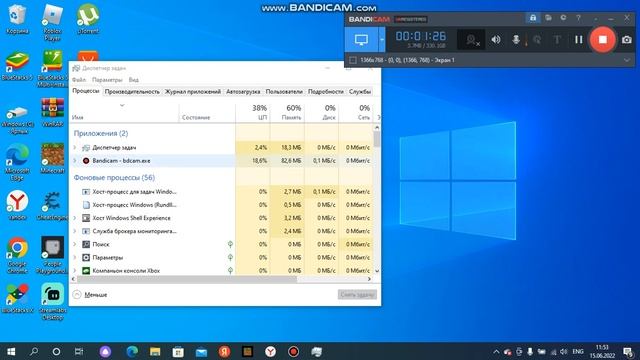The width and height of the screenshot is (640, 360).
Task: Switch to the Службы tab
Action: coord(360,91)
